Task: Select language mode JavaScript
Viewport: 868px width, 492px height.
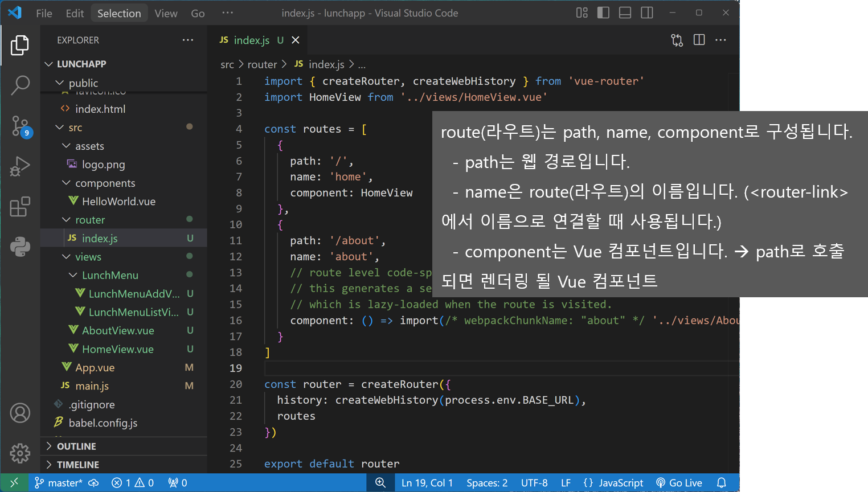Action: coord(613,483)
